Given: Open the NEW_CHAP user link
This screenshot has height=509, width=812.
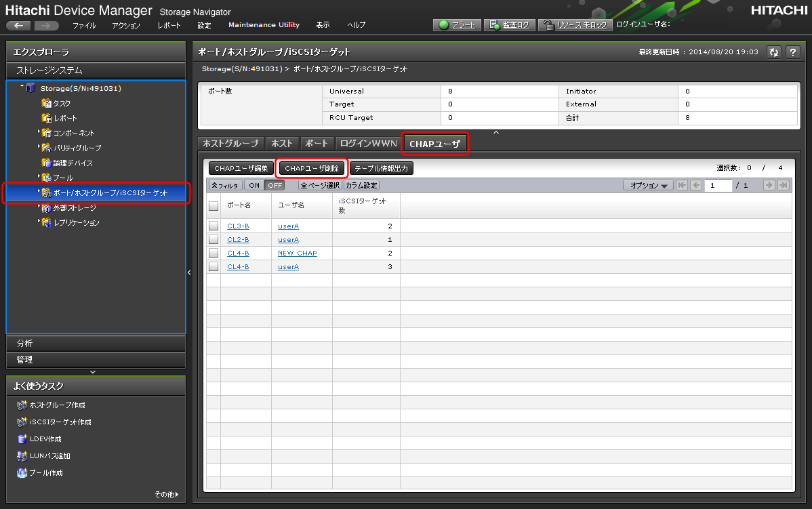Looking at the screenshot, I should (298, 253).
